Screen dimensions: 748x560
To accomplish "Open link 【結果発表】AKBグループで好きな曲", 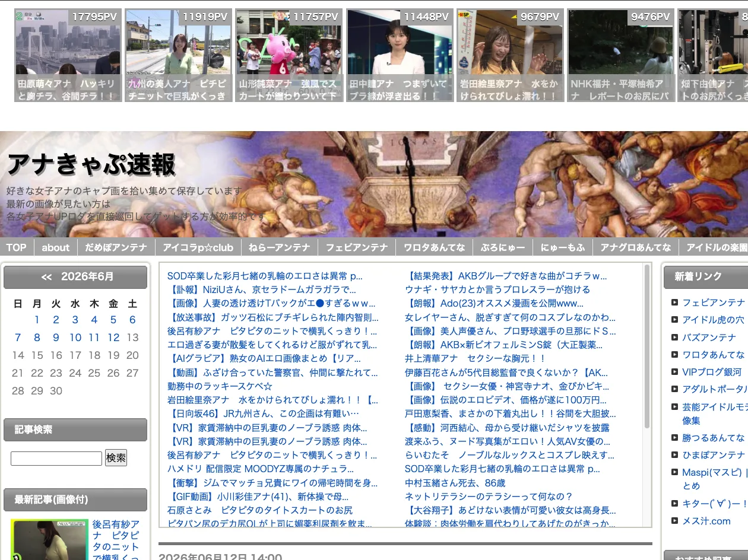I will tap(506, 276).
